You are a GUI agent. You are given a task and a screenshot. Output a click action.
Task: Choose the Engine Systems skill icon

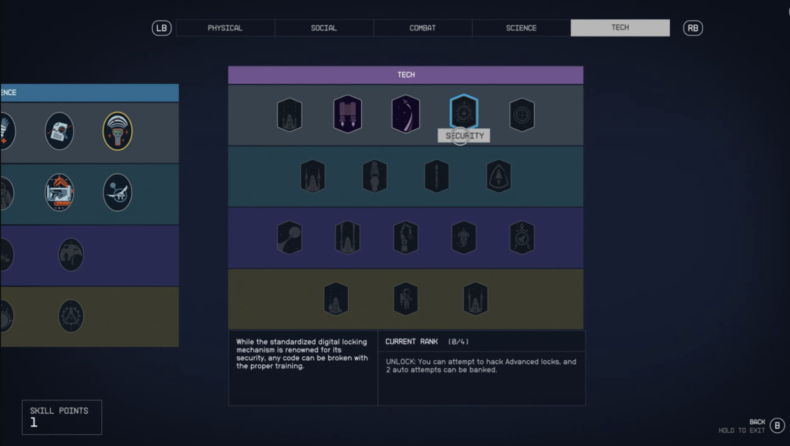coord(374,176)
